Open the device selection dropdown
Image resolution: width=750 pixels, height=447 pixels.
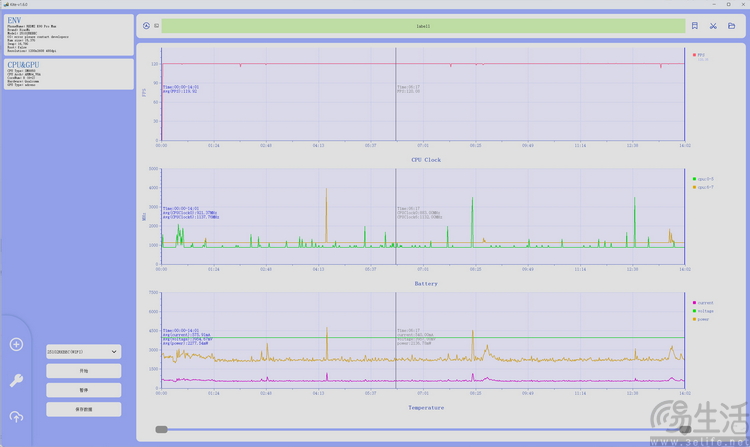coord(83,352)
